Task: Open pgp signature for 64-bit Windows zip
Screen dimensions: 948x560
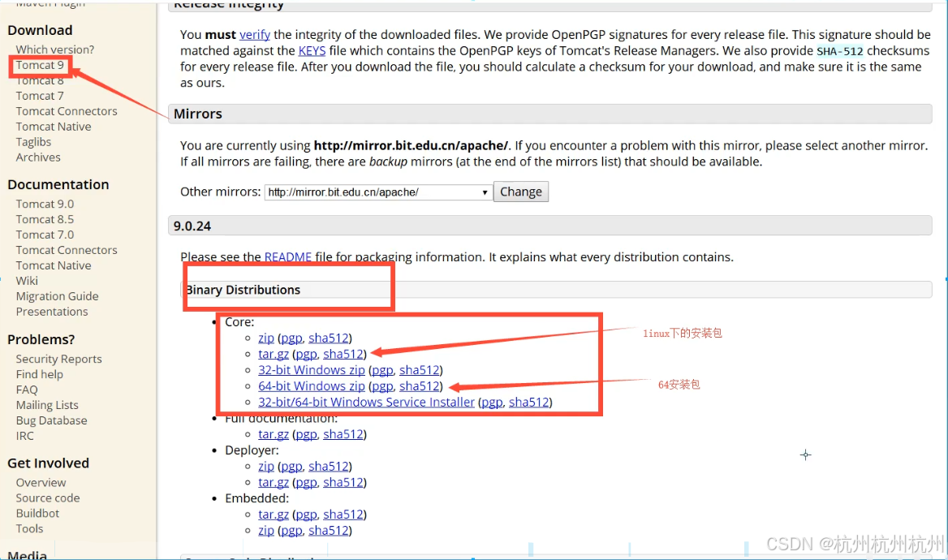Action: coord(382,386)
